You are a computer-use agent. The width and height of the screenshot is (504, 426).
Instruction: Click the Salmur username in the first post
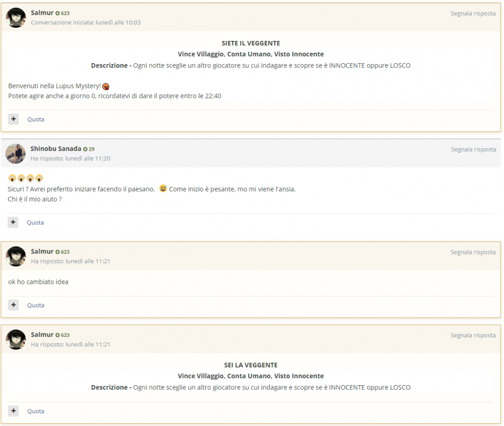pos(42,12)
